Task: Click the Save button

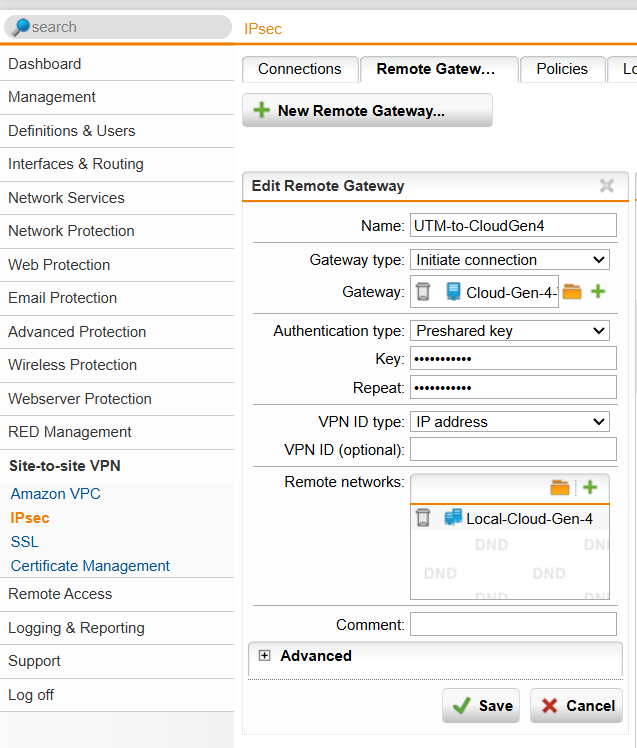Action: coord(481,705)
